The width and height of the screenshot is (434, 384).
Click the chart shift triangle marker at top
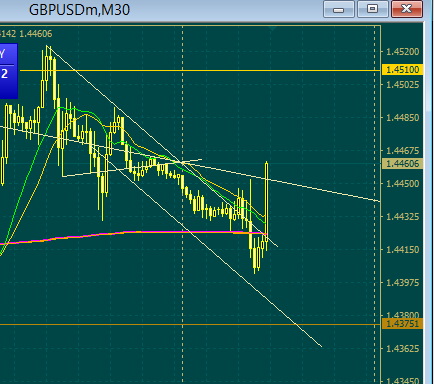point(273,28)
